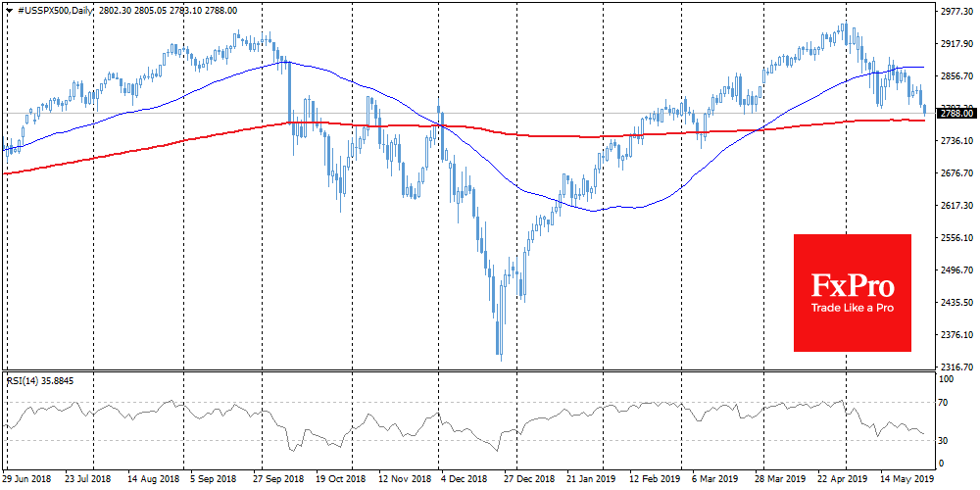Select the 2617.30 price scale value

pyautogui.click(x=955, y=205)
